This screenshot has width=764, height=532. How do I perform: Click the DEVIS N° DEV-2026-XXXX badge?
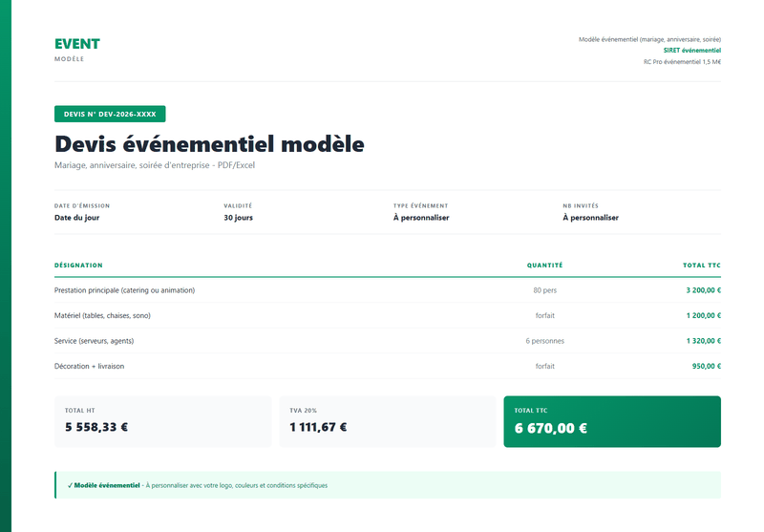click(110, 114)
